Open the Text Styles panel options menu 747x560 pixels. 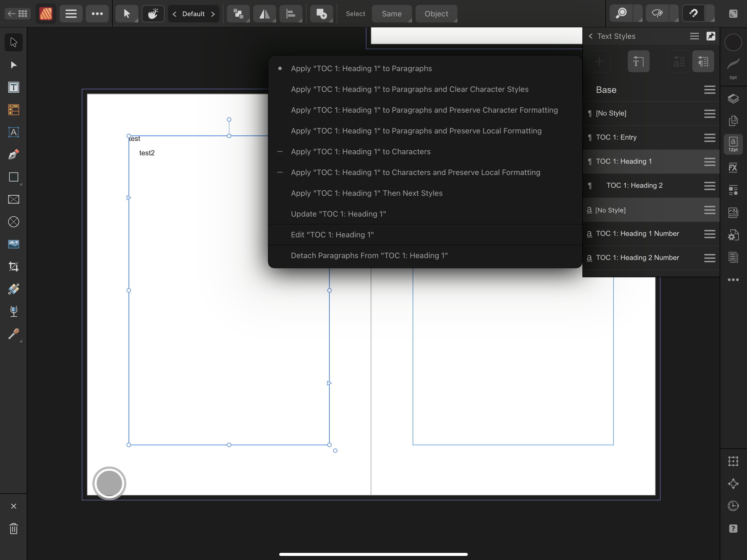tap(694, 36)
